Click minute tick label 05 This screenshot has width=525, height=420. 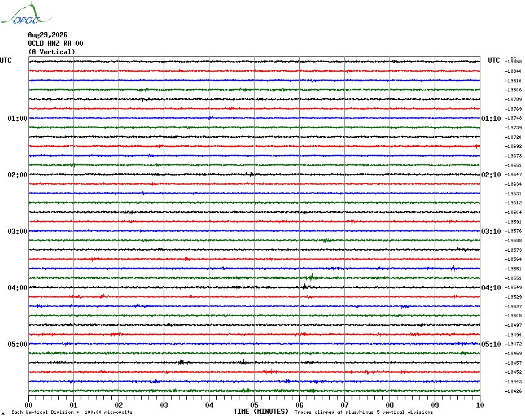[255, 405]
